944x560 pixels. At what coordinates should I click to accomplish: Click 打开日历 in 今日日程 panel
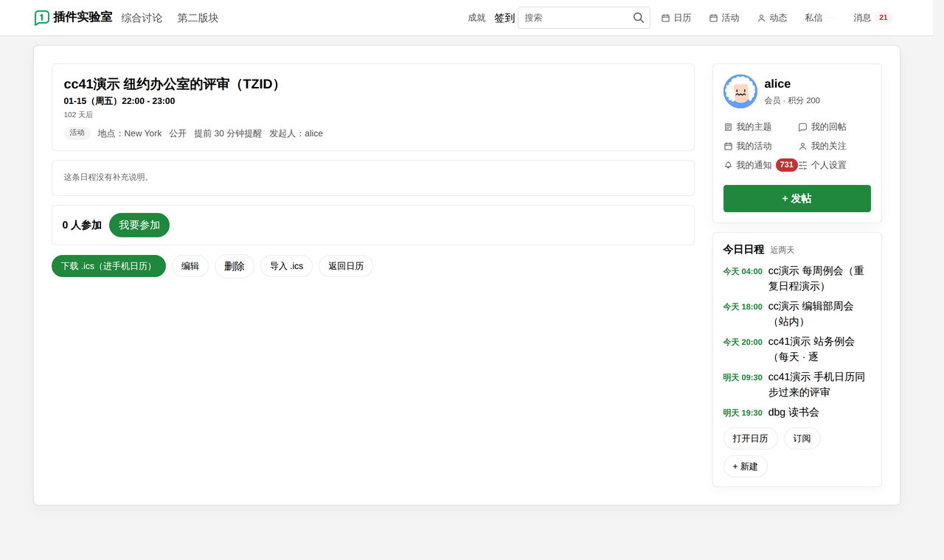(751, 438)
